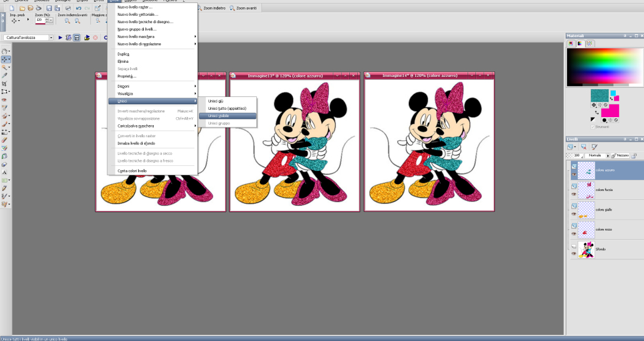
Task: Select the Red Eye tool
Action: point(4,99)
